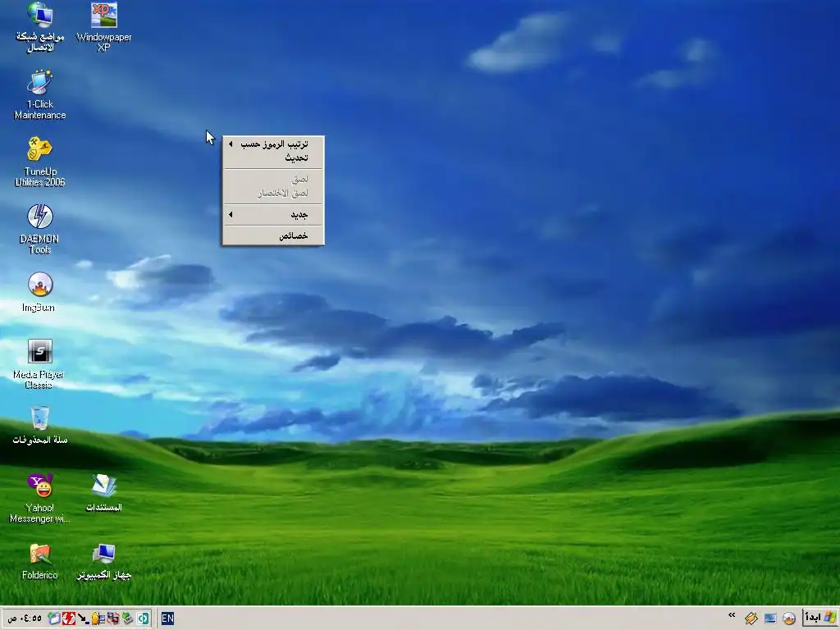Click greyed Paste Shortcut (لصق الاختصار) entry
840x630 pixels.
pos(273,194)
